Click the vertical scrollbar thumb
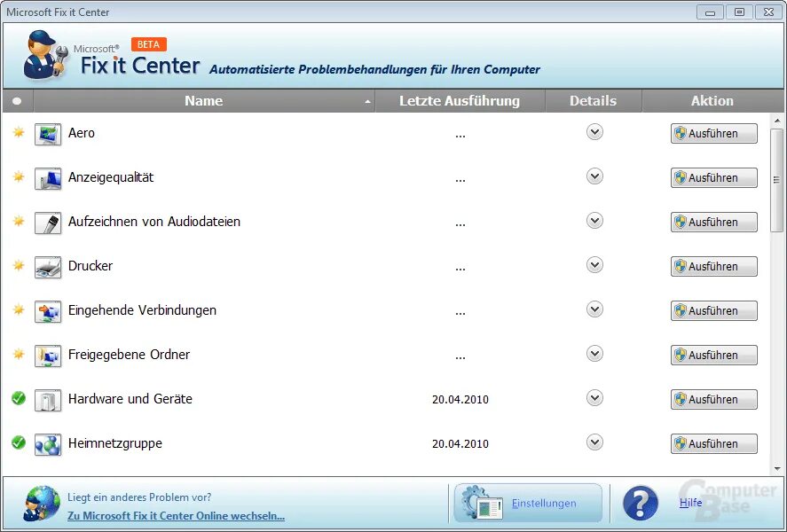Screen dimensions: 787x532 [x=777, y=180]
